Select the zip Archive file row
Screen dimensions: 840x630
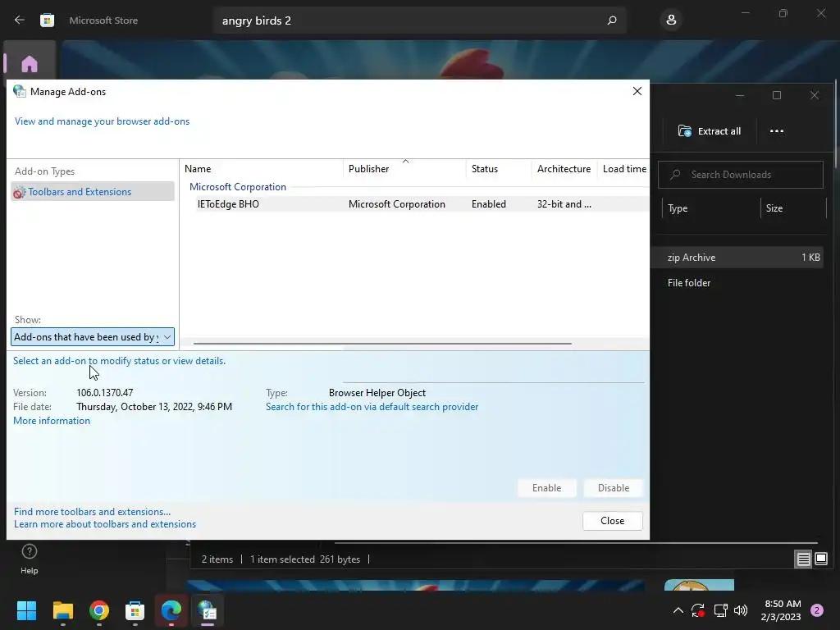coord(737,257)
